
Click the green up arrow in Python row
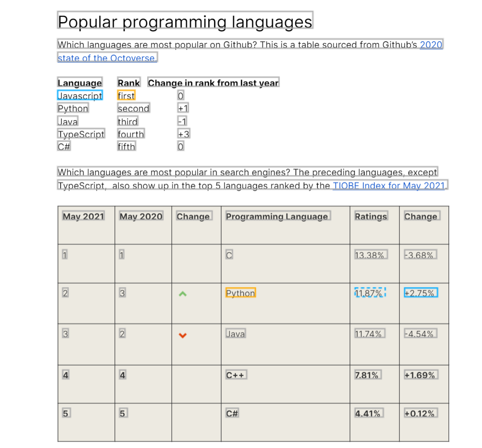pyautogui.click(x=183, y=294)
